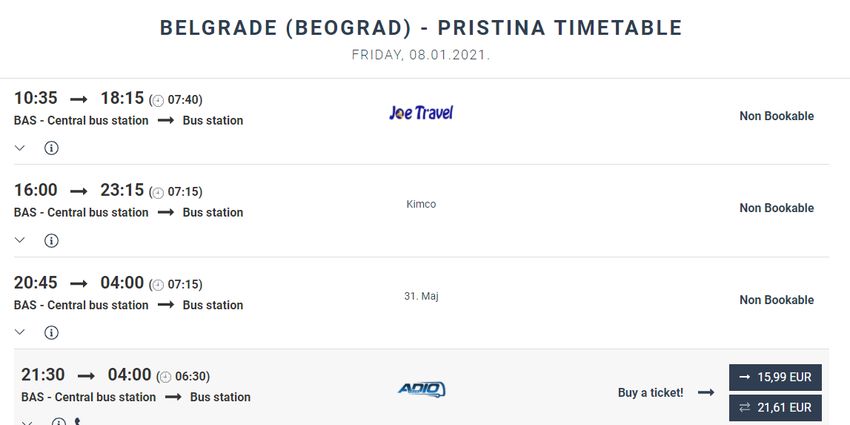Buy return ticket for 21,61 EUR
The image size is (850, 425).
775,408
